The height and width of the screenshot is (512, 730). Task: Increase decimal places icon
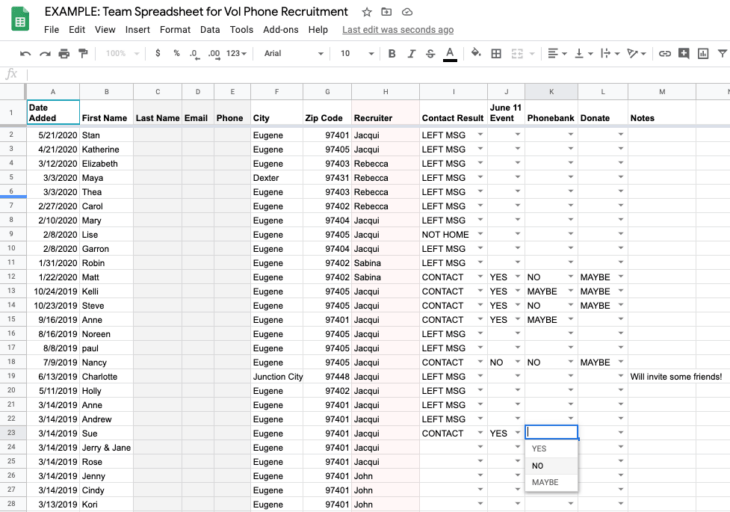214,54
